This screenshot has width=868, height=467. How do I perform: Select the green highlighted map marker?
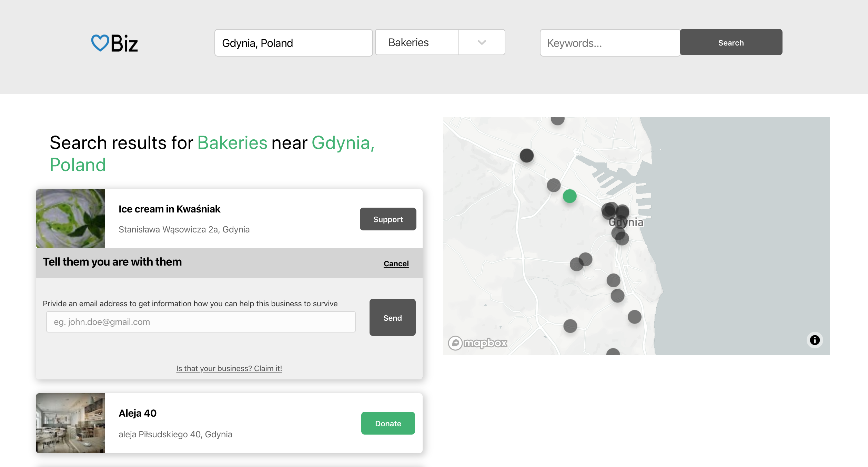(569, 196)
